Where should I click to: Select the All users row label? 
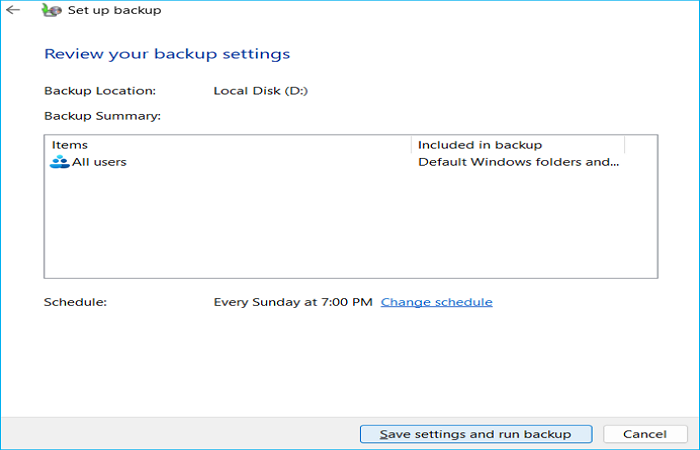tap(99, 162)
